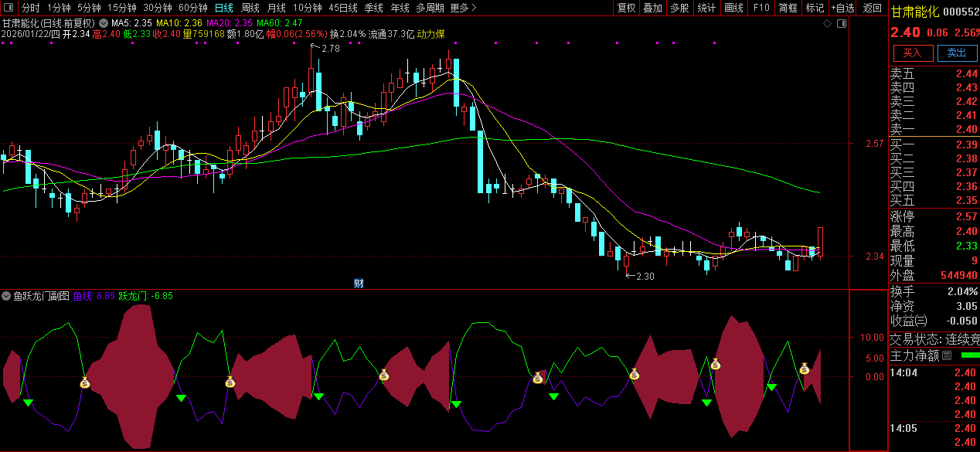Expand the 甘肃能化 main chart indicator dropdown
Image resolution: width=980 pixels, height=452 pixels.
point(104,23)
